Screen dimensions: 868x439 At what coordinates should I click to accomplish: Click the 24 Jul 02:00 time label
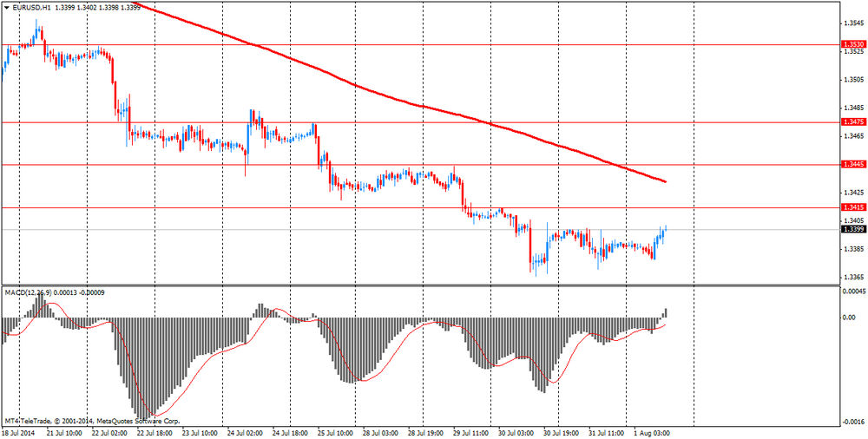coord(246,432)
